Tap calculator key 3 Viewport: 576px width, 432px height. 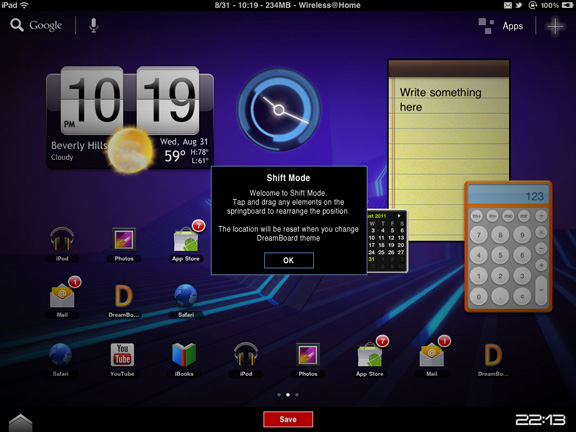(x=522, y=276)
